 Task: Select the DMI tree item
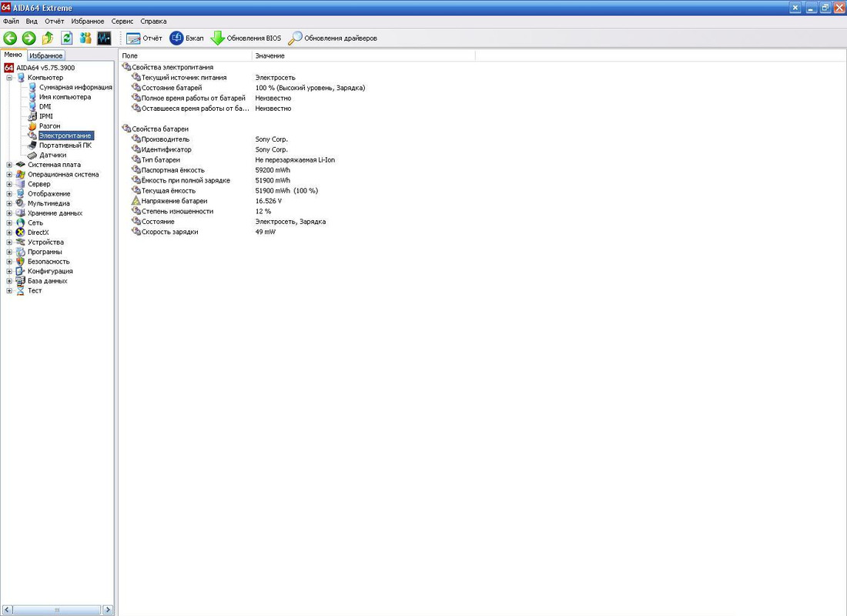pyautogui.click(x=45, y=106)
